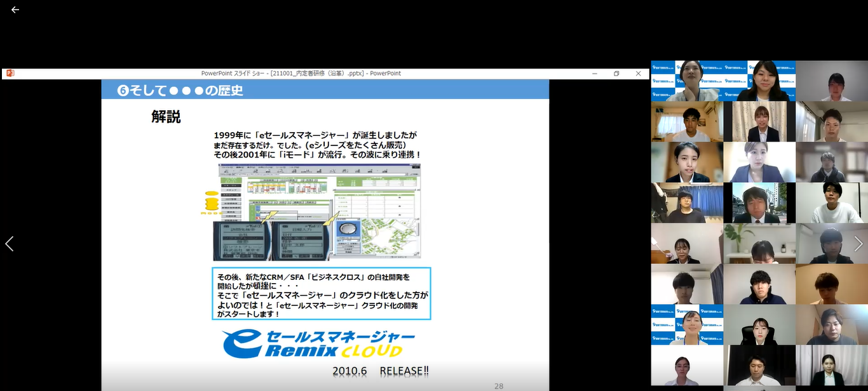Click the line 'その後2001年に「iモード」が流行'

318,154
